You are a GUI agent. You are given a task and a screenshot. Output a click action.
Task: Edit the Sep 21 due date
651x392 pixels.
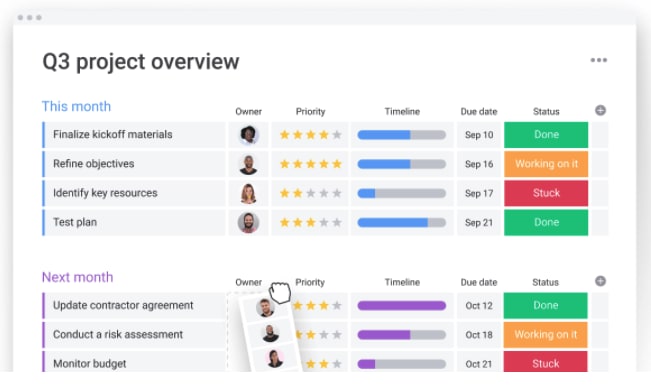coord(479,223)
